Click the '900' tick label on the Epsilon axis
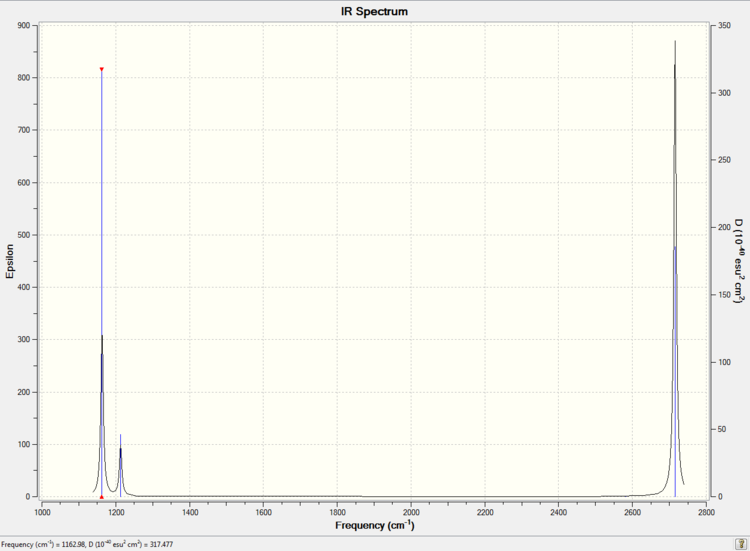Image resolution: width=750 pixels, height=551 pixels. (24, 25)
